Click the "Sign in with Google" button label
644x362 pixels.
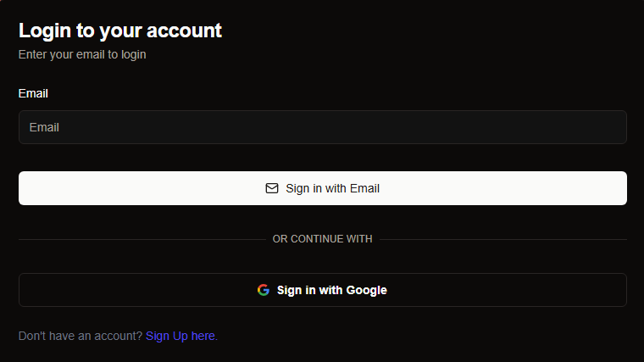[x=331, y=290]
